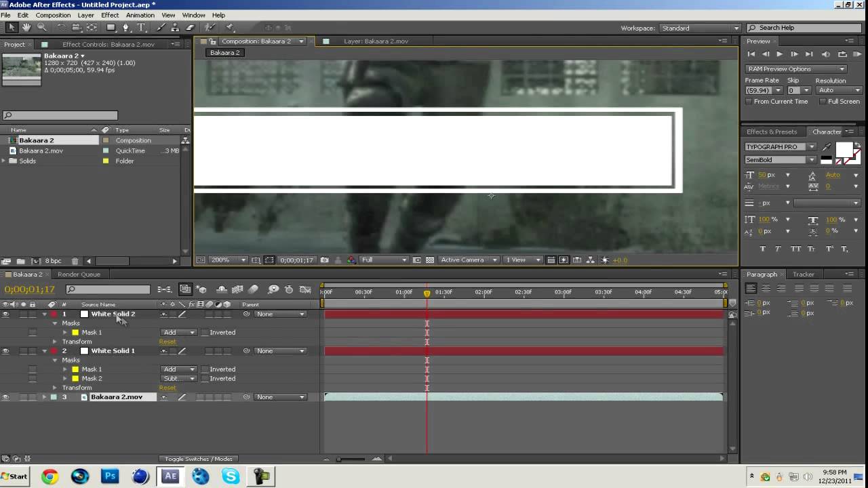Image resolution: width=868 pixels, height=488 pixels.
Task: Expand the Solids folder in Project panel
Action: (x=4, y=161)
